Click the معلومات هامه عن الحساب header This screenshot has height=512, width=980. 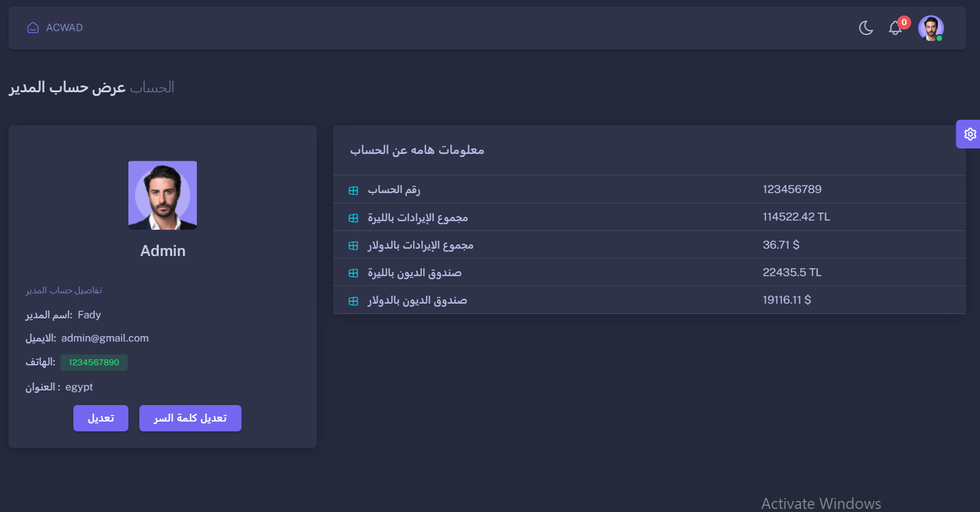click(x=417, y=150)
